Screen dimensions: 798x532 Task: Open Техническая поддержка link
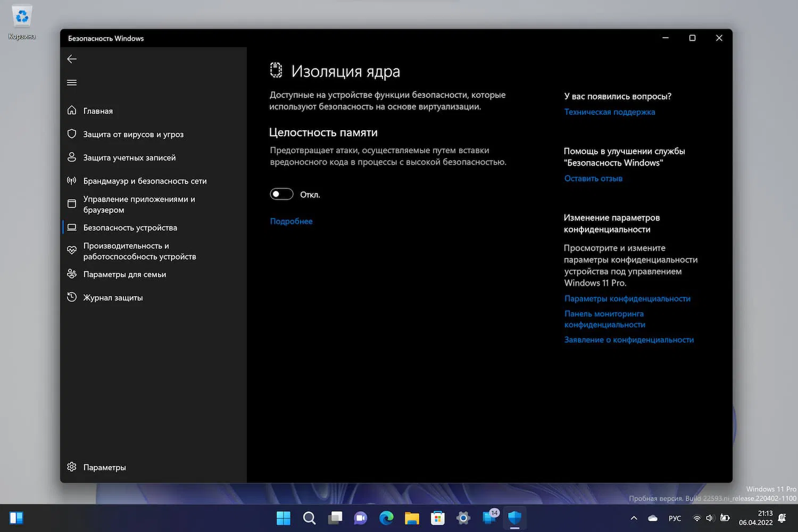[610, 112]
